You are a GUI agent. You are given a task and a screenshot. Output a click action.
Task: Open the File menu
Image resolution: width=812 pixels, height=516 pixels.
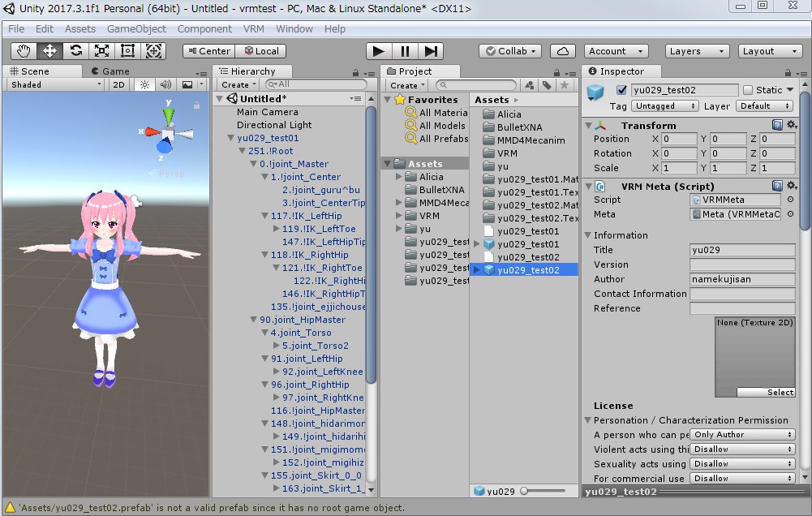point(16,29)
